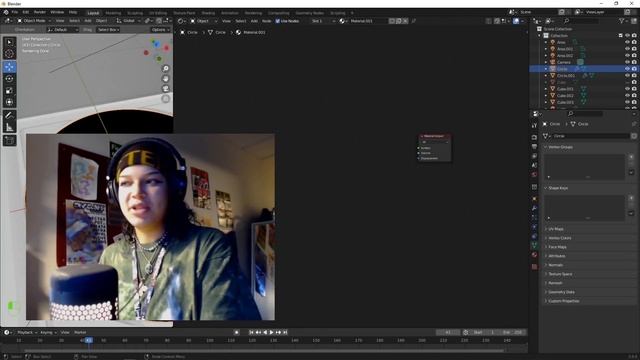The height and width of the screenshot is (360, 640).
Task: Select the Select Box tool in viewport toolbar
Action: tap(9, 42)
